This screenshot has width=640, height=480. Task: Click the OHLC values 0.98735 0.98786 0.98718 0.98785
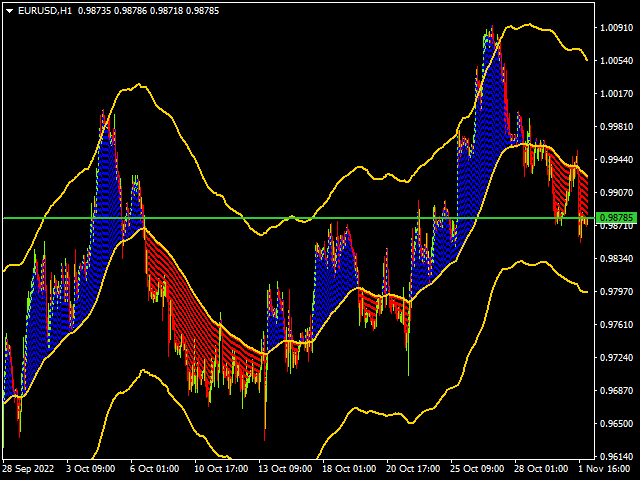point(149,11)
